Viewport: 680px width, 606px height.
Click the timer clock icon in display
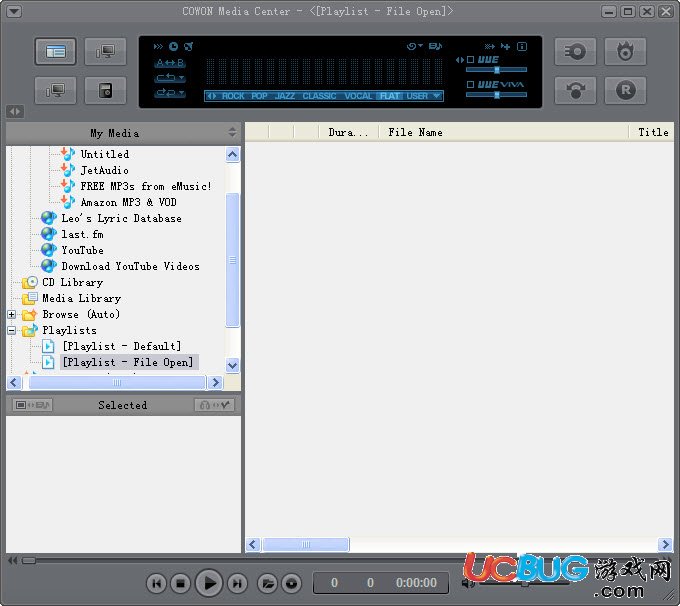coord(173,46)
